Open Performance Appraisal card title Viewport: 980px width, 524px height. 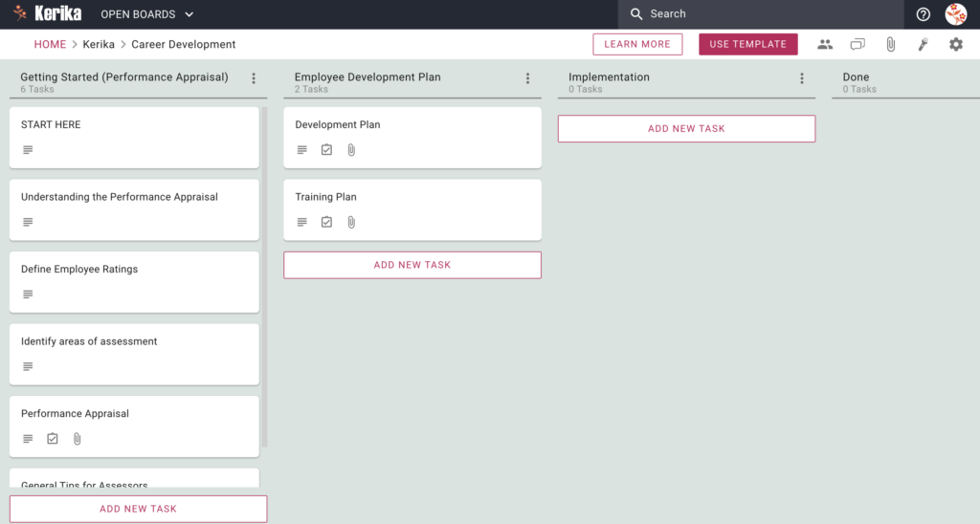tap(75, 413)
